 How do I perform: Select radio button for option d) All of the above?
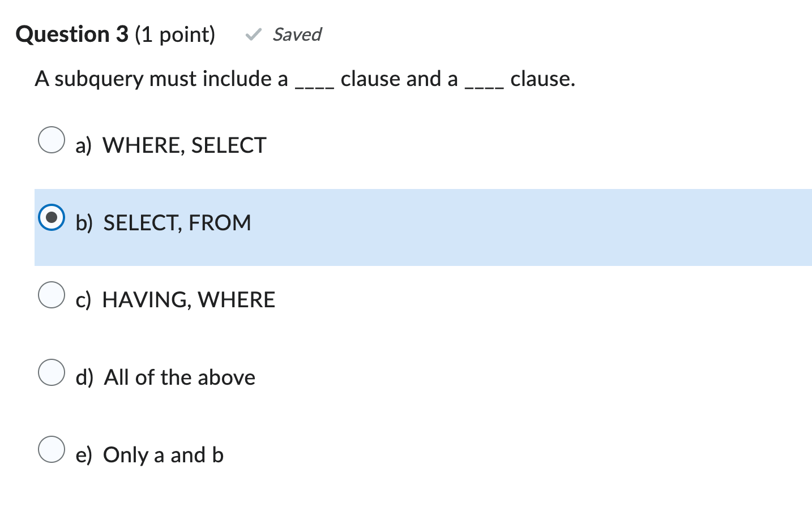[x=51, y=372]
